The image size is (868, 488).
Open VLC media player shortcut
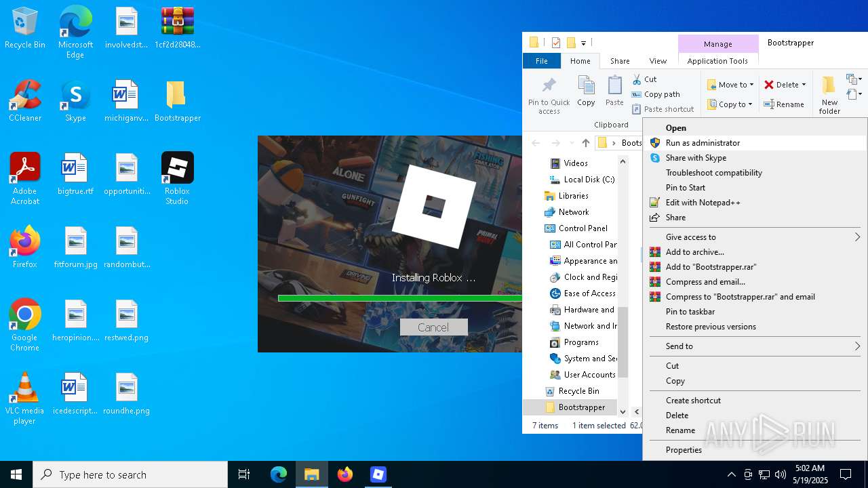click(x=25, y=399)
